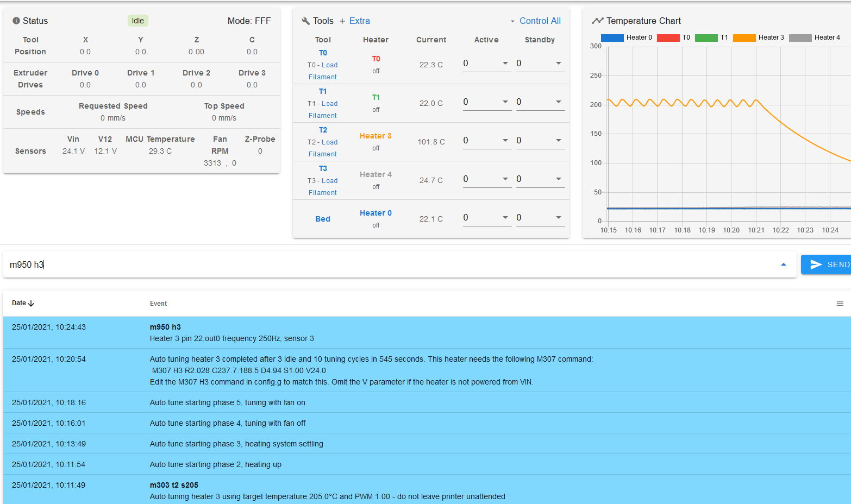Click the paper plane Send icon

816,264
